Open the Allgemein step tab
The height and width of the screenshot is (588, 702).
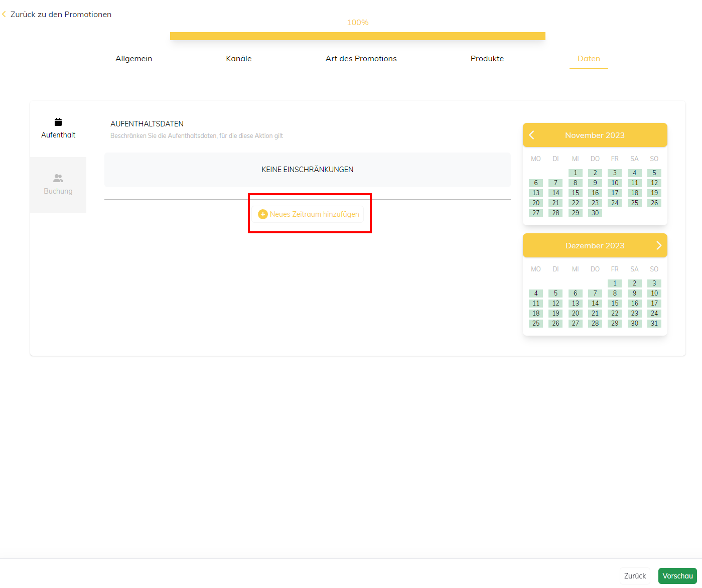tap(133, 59)
